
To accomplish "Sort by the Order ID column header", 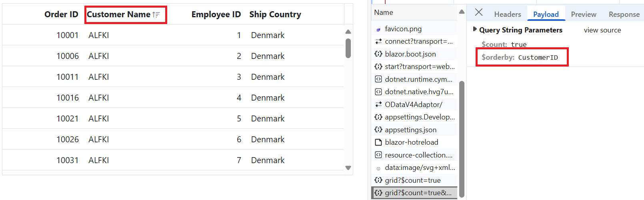I will coord(61,14).
